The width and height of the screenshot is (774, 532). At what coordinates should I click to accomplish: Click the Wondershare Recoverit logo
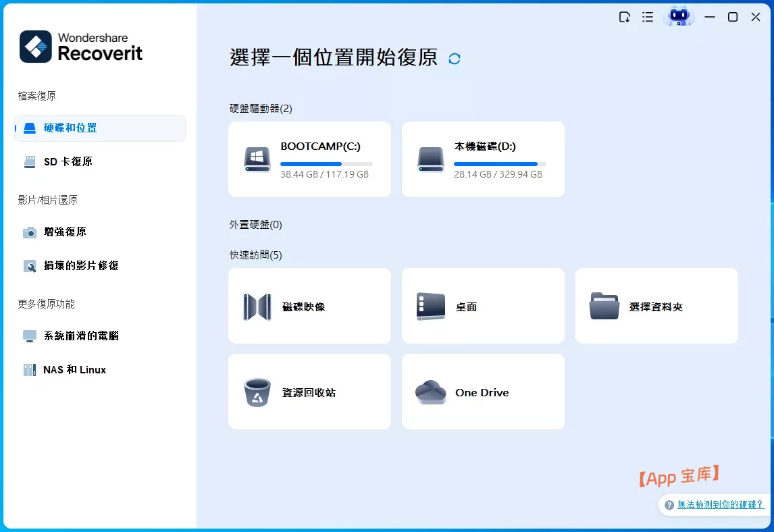(81, 47)
